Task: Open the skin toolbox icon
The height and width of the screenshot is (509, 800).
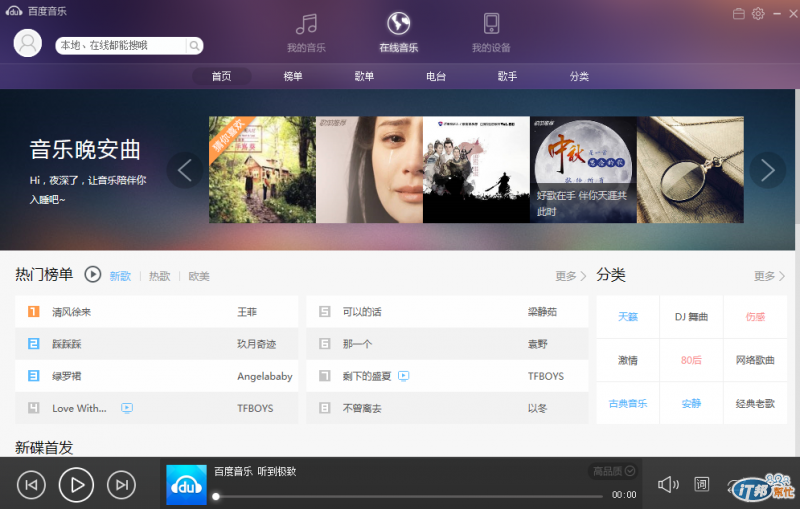Action: [x=738, y=14]
